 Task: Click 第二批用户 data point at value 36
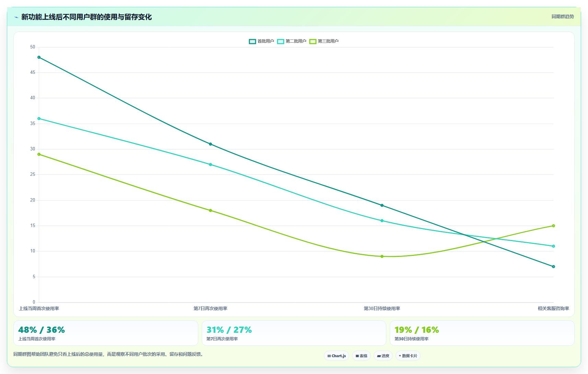[39, 118]
